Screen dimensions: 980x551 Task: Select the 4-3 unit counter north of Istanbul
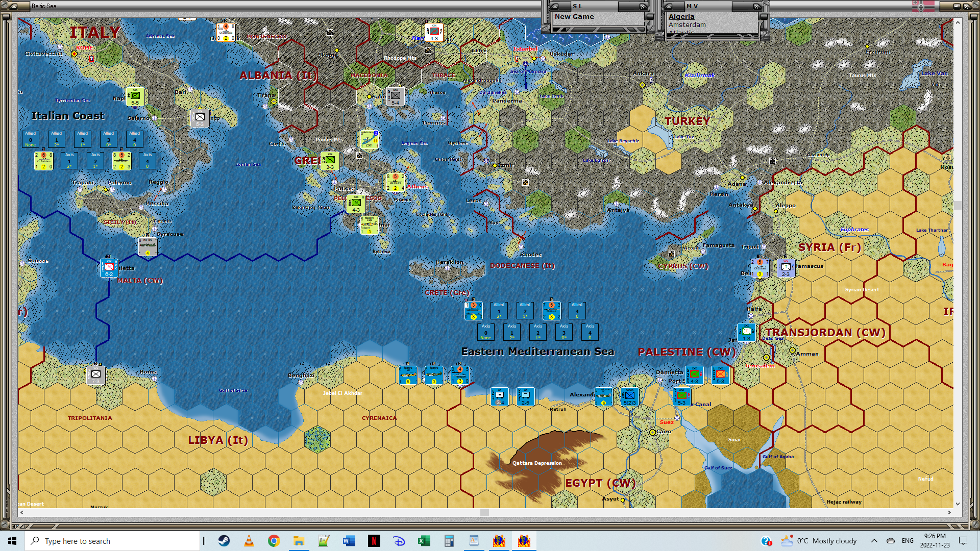click(434, 32)
